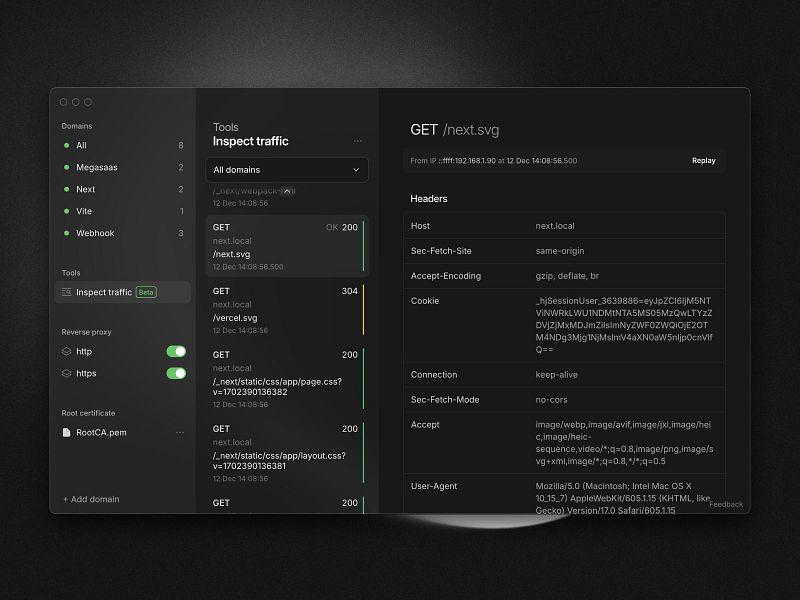800x600 pixels.
Task: Click the RootCA.pem file icon
Action: [x=66, y=432]
